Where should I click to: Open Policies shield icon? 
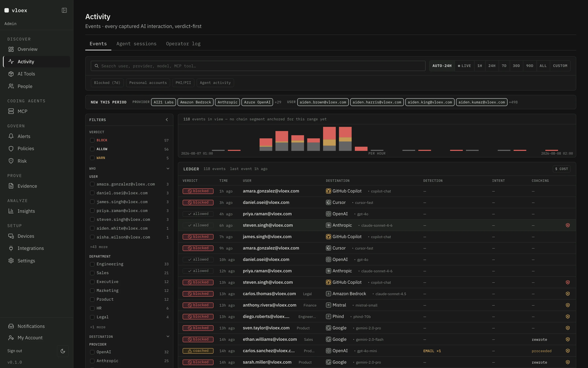(11, 148)
